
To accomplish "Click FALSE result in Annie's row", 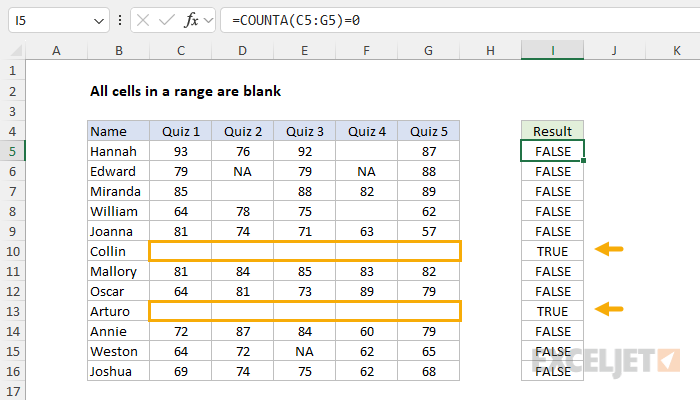I will click(x=553, y=331).
